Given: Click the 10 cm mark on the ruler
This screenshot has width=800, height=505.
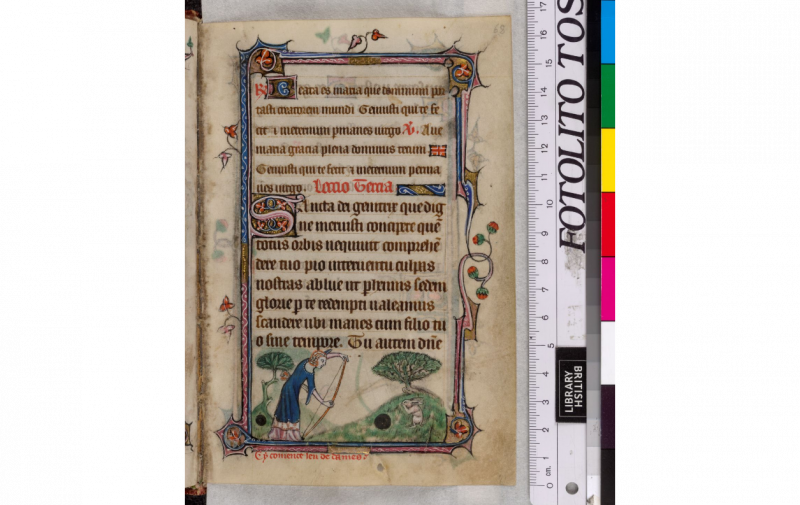Looking at the screenshot, I should point(548,202).
